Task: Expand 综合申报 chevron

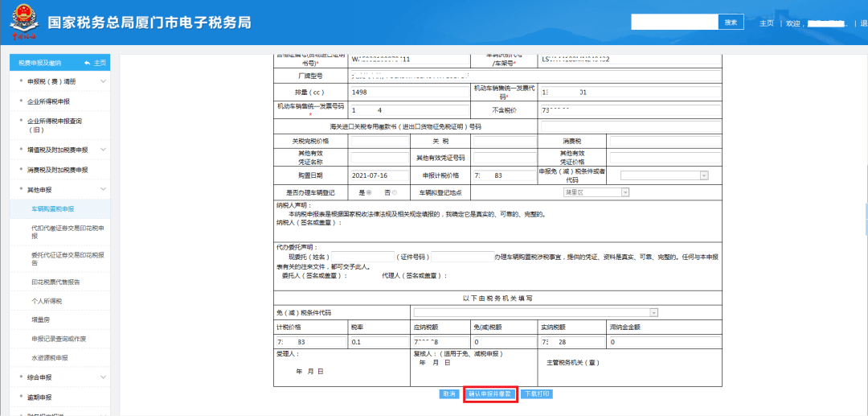Action: pos(103,377)
